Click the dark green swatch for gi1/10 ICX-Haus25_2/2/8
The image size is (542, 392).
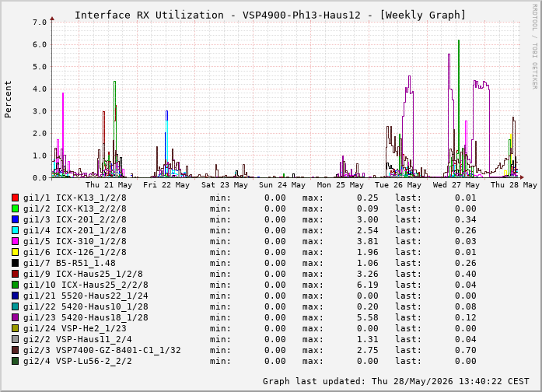pyautogui.click(x=15, y=285)
